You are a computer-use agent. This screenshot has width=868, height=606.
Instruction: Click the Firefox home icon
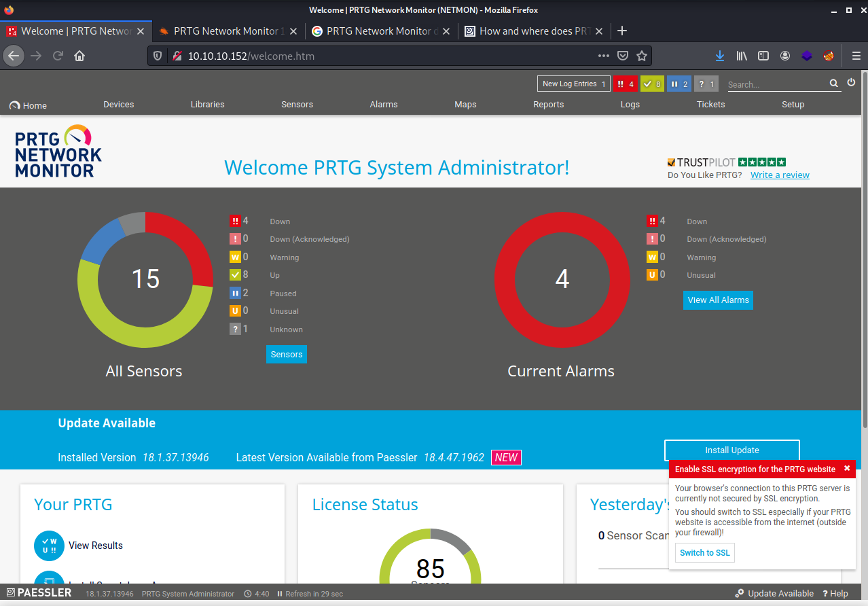click(79, 56)
